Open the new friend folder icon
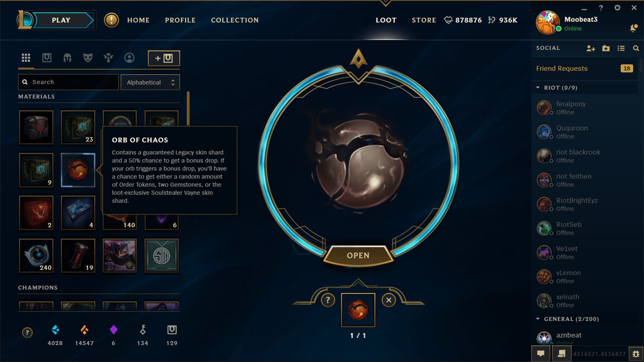This screenshot has width=644, height=362. (606, 48)
